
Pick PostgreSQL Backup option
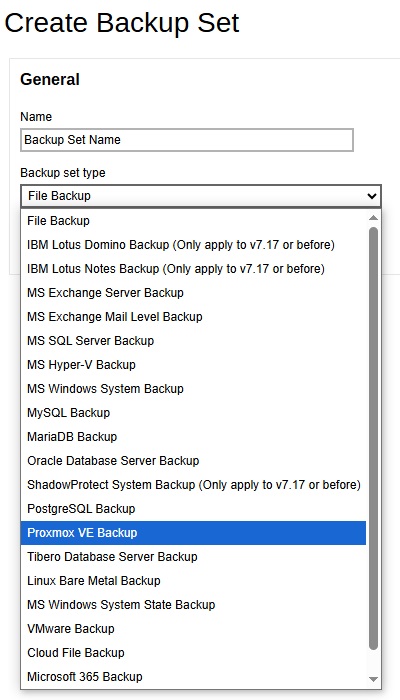(193, 509)
